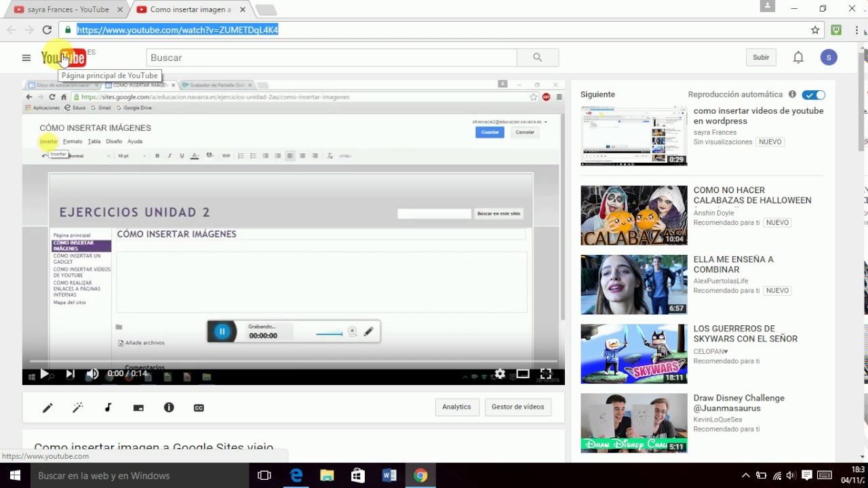The width and height of the screenshot is (868, 488).
Task: Open the enhancements magic wand
Action: click(78, 407)
